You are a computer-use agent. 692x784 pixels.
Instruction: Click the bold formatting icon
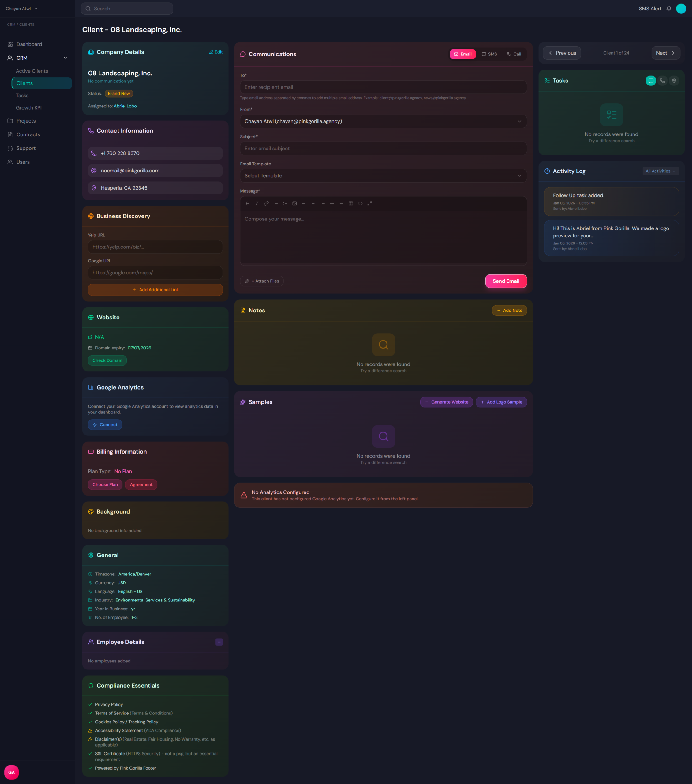[247, 204]
